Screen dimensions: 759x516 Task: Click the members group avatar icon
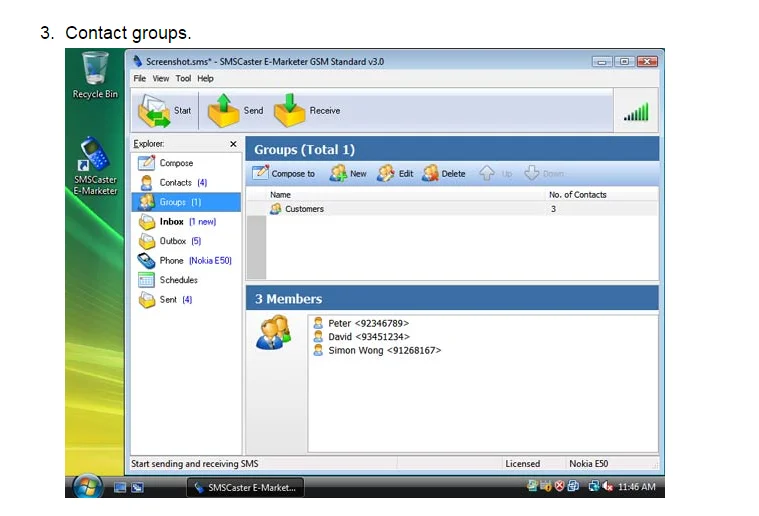point(273,332)
